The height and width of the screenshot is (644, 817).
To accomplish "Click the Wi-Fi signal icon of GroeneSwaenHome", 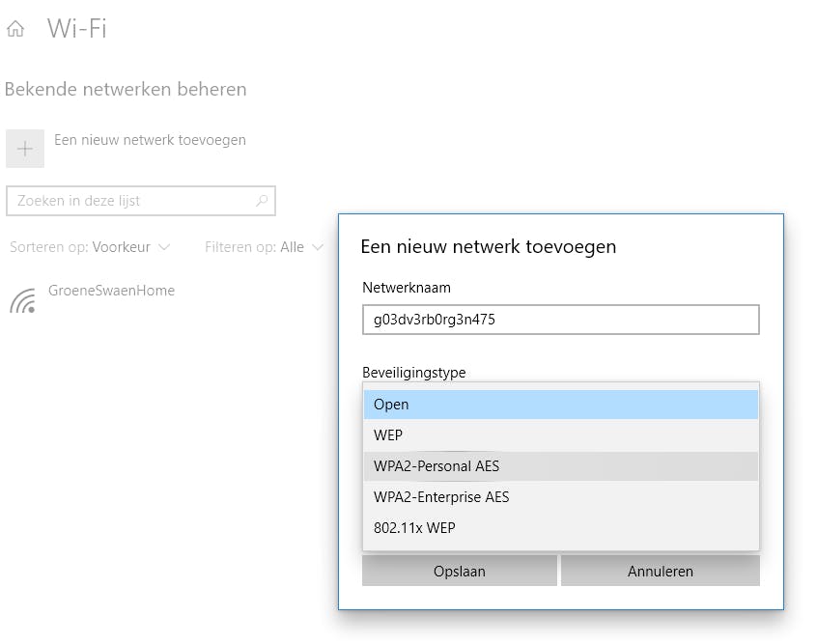I will (23, 301).
